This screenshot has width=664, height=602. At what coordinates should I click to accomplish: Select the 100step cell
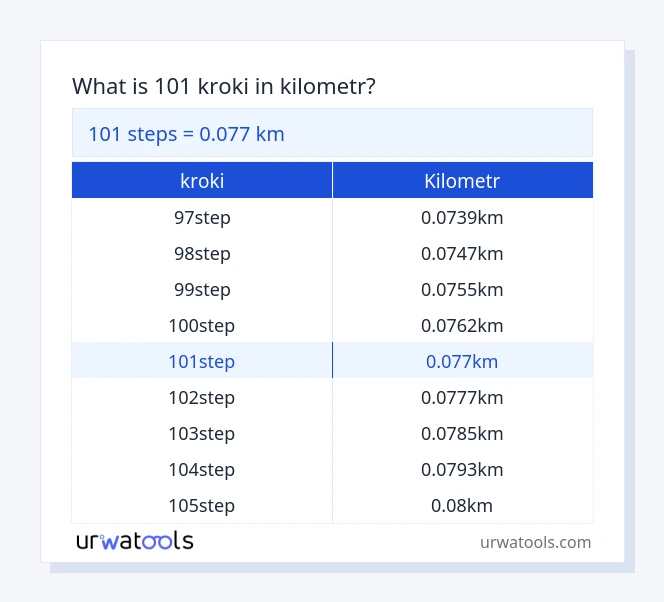click(x=202, y=325)
